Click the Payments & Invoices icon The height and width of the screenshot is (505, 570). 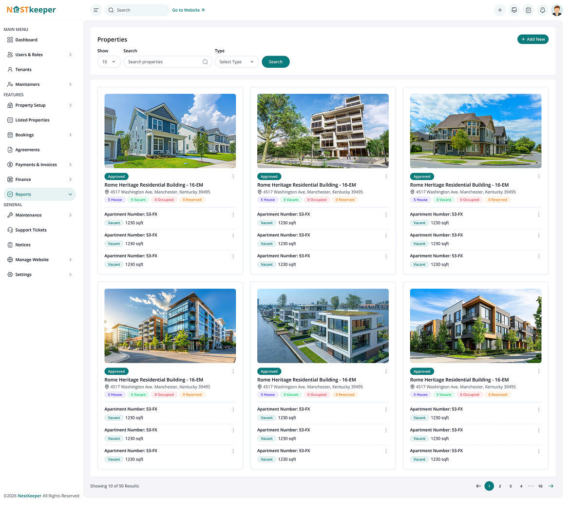tap(10, 165)
